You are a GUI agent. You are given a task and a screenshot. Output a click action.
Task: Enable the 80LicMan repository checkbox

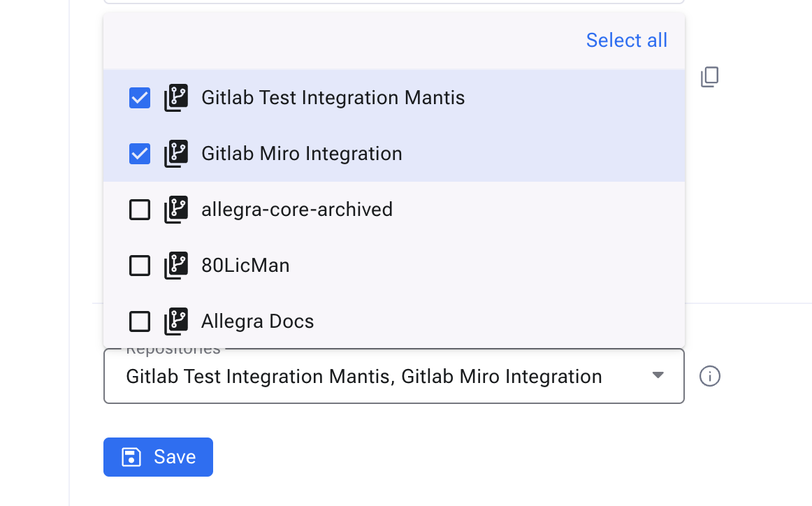pyautogui.click(x=139, y=265)
